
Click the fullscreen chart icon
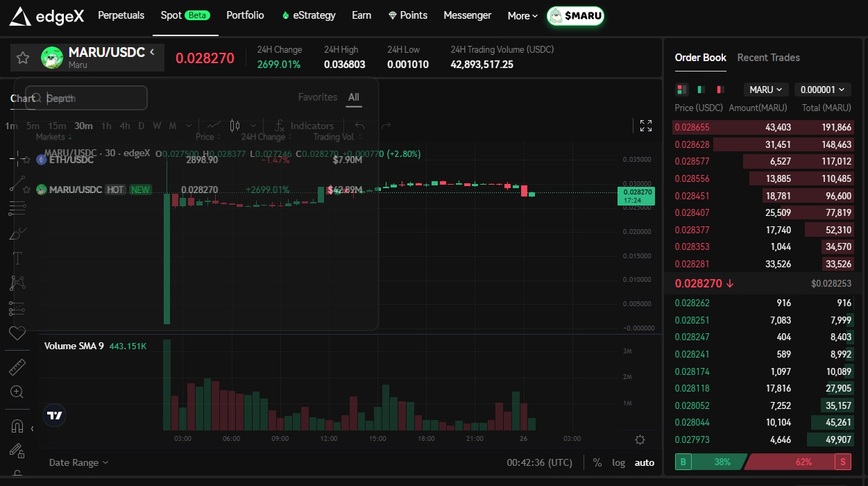645,126
